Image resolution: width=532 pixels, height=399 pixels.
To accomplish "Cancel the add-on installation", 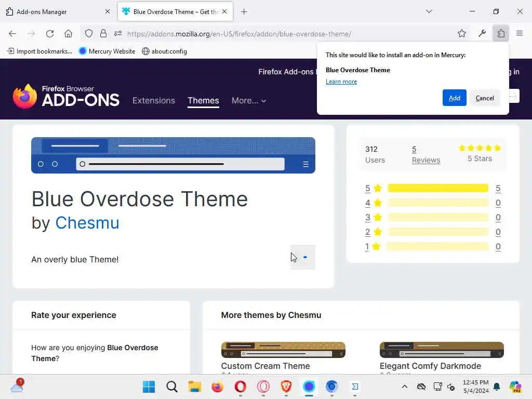I will [485, 98].
